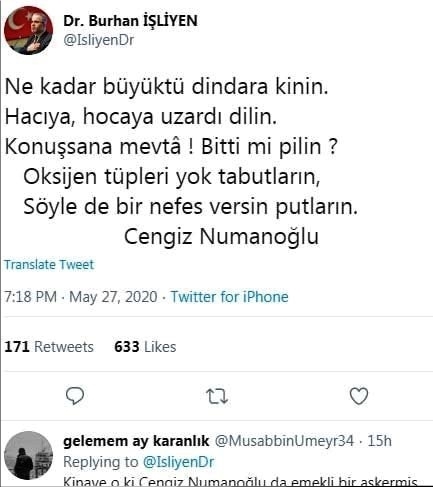
Task: Open the Twitter for iPhone link
Action: click(229, 297)
